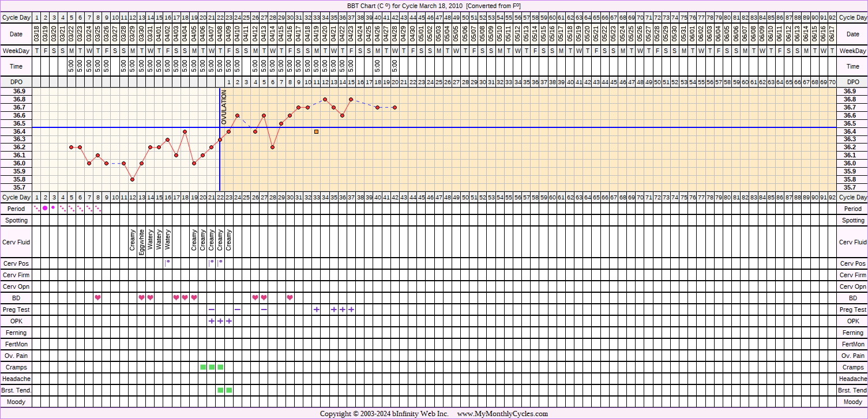Click positive OPK plus on cycle day 22

pyautogui.click(x=220, y=320)
